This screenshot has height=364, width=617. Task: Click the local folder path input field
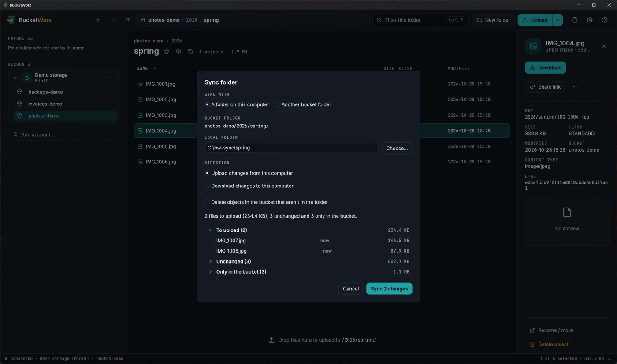[x=291, y=148]
